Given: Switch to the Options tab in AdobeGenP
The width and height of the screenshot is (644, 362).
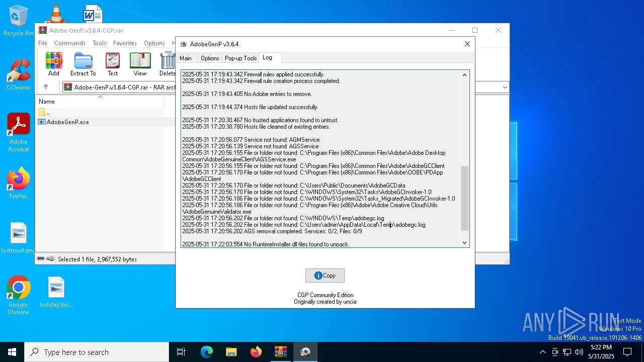Looking at the screenshot, I should (x=210, y=58).
